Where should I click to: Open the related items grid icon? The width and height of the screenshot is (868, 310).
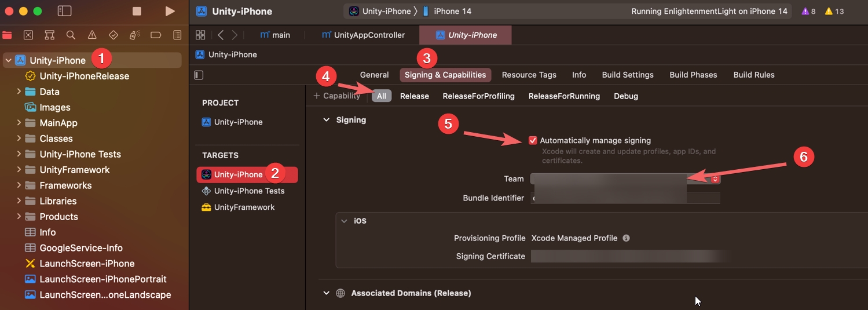tap(200, 35)
